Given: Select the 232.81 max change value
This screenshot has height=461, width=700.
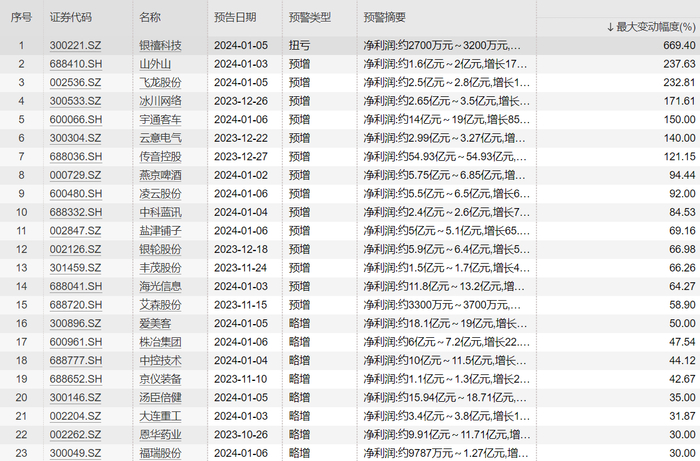Looking at the screenshot, I should [679, 83].
